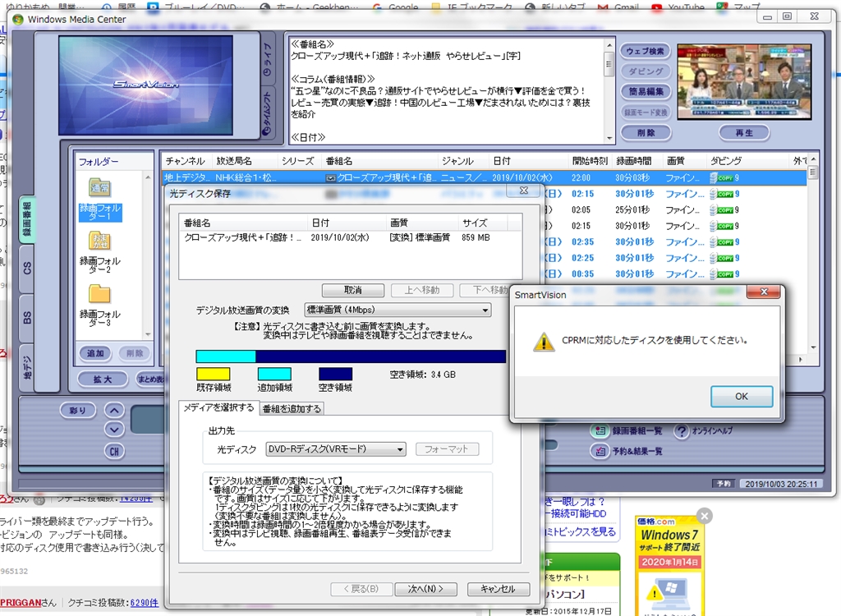Click the フォーマット button
841x616 pixels.
click(447, 449)
